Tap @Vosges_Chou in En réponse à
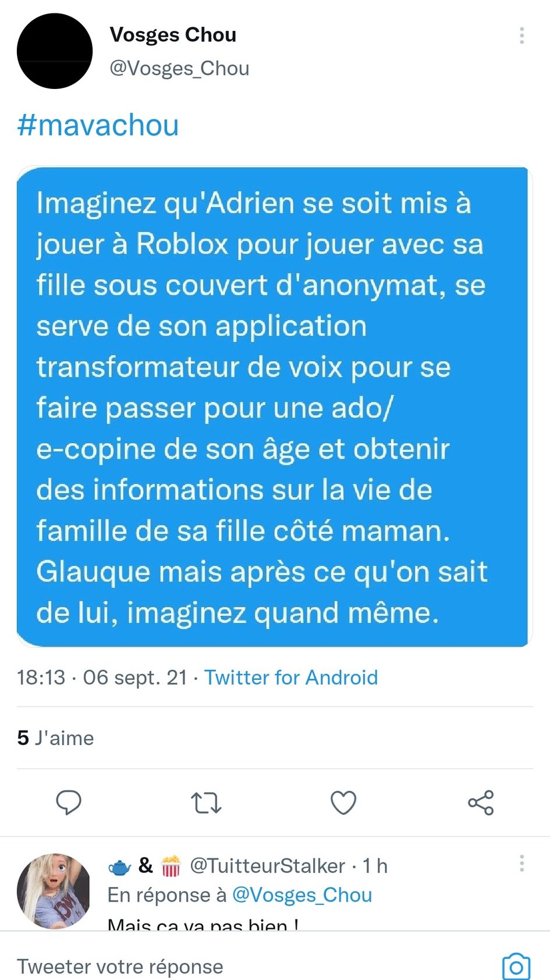The image size is (550, 980). tap(302, 895)
